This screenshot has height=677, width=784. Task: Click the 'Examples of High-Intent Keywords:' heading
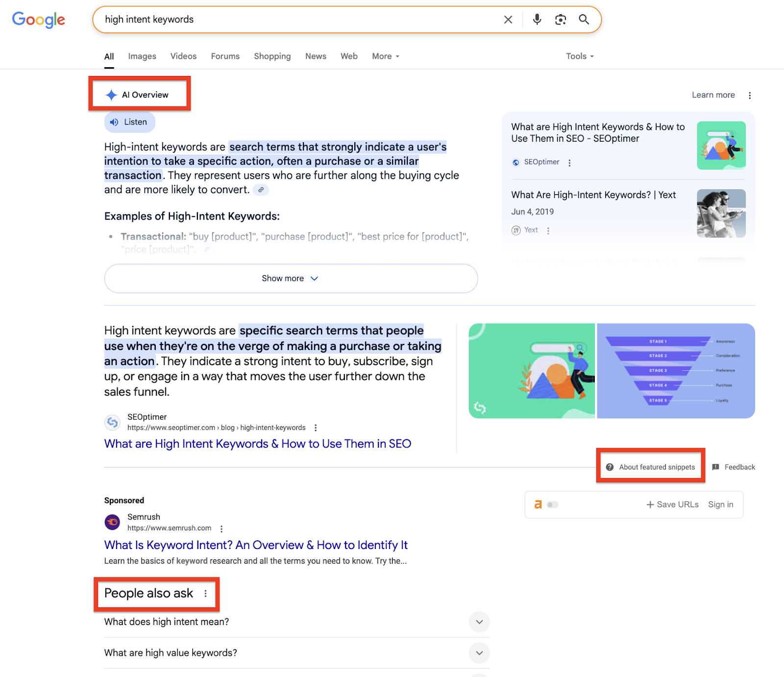coord(192,216)
